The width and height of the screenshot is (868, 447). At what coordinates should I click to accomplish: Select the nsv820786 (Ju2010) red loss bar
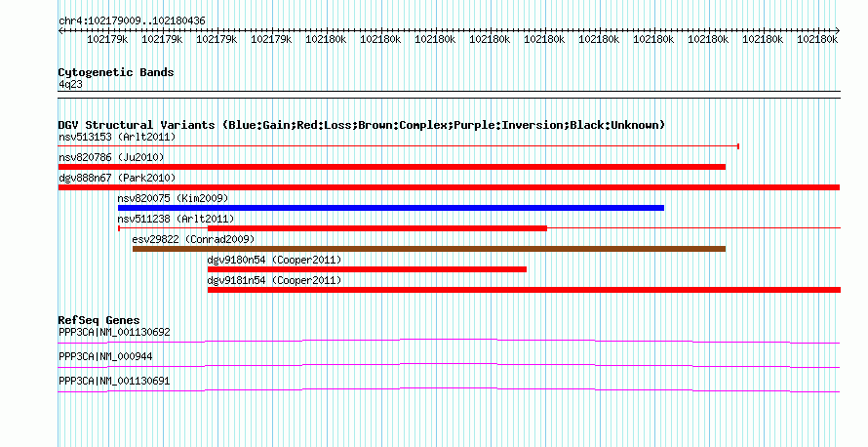tap(392, 167)
